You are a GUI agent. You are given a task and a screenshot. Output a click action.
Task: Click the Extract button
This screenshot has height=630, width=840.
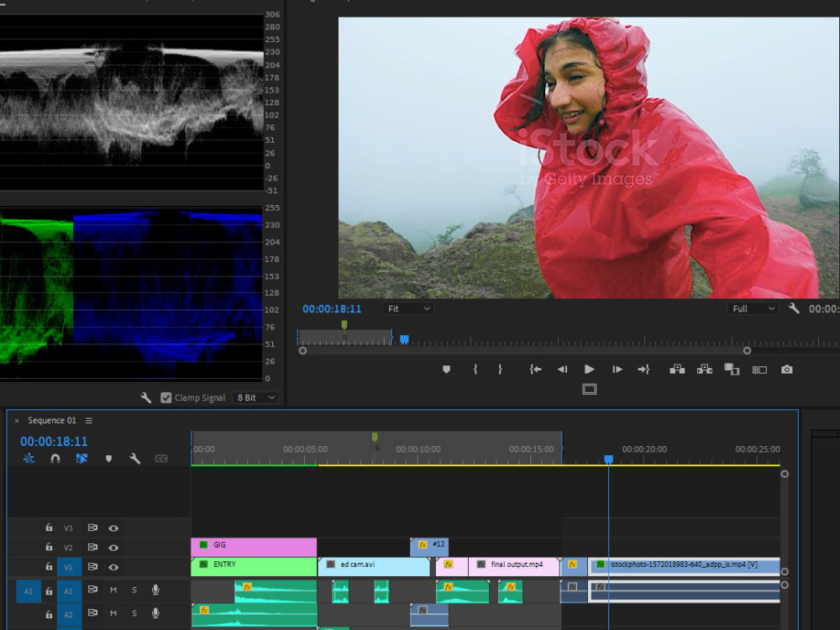705,369
